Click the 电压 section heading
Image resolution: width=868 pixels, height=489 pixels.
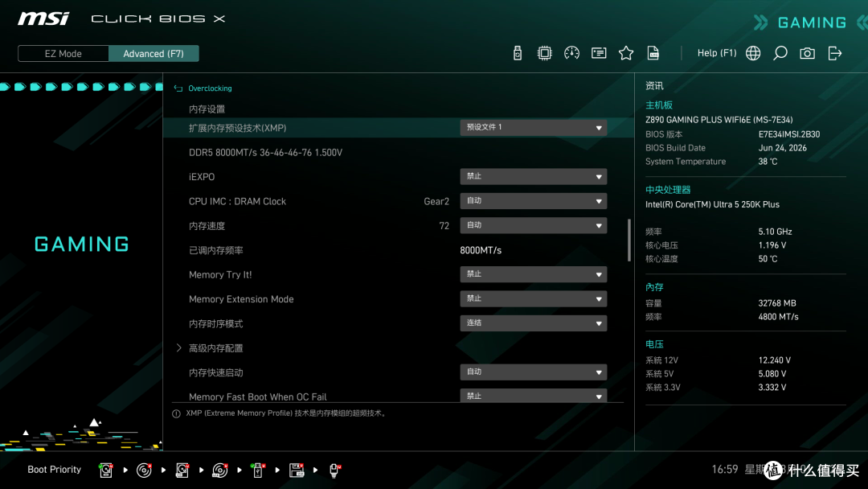click(654, 344)
